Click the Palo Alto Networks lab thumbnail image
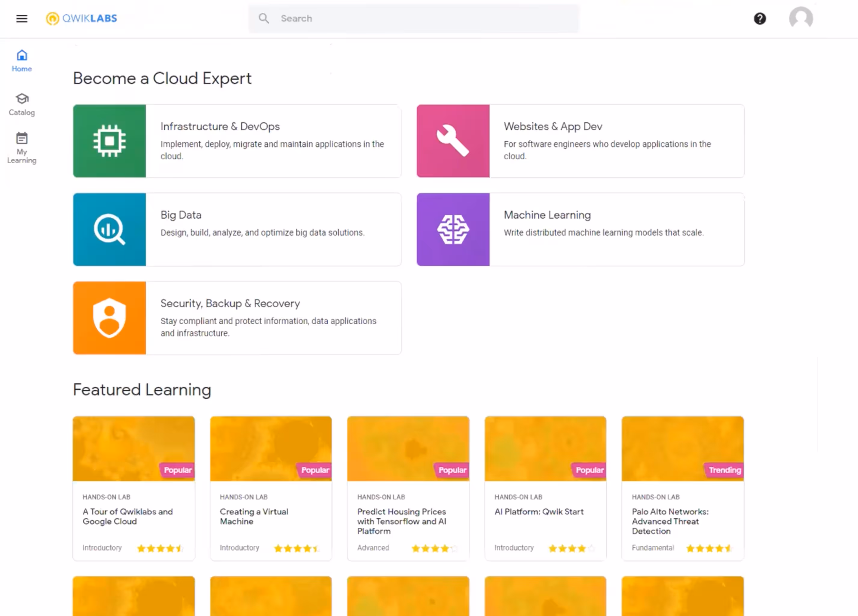858x616 pixels. (682, 448)
